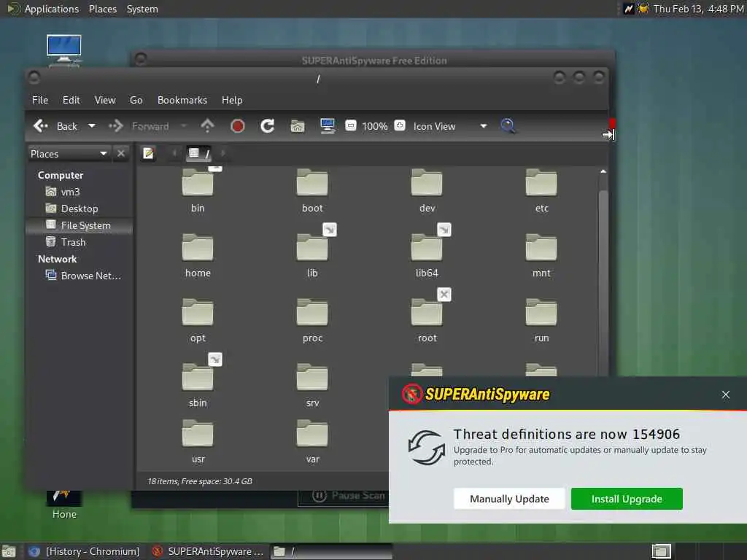747x560 pixels.
Task: Select the root folder
Action: point(427,321)
